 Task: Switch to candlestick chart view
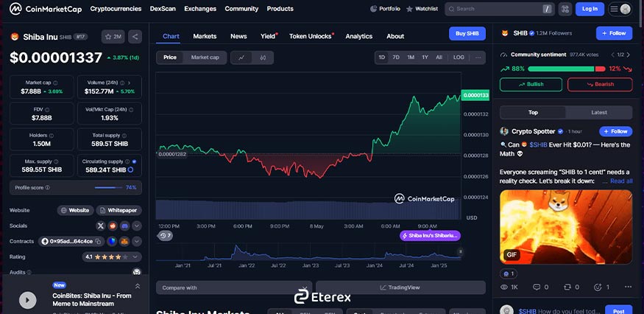[263, 57]
